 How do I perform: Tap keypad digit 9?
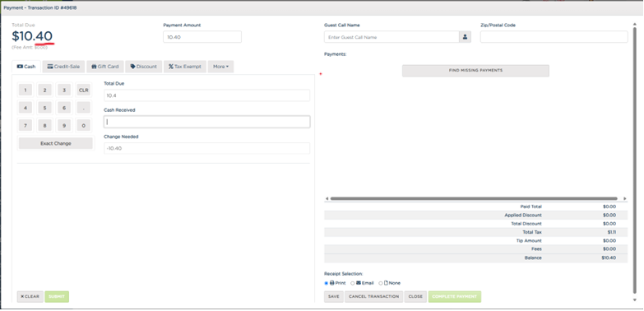[64, 126]
